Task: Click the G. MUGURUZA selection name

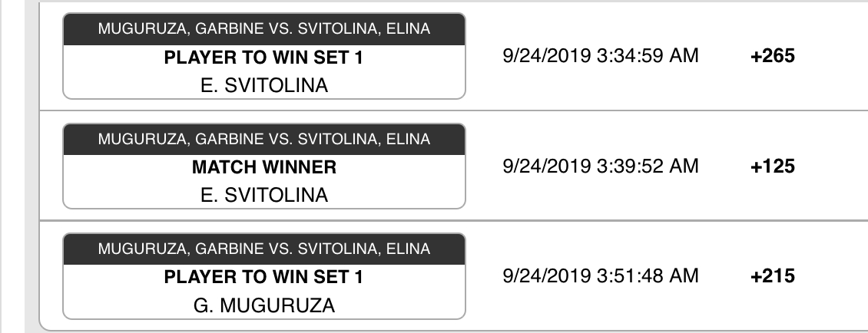Action: pyautogui.click(x=263, y=305)
